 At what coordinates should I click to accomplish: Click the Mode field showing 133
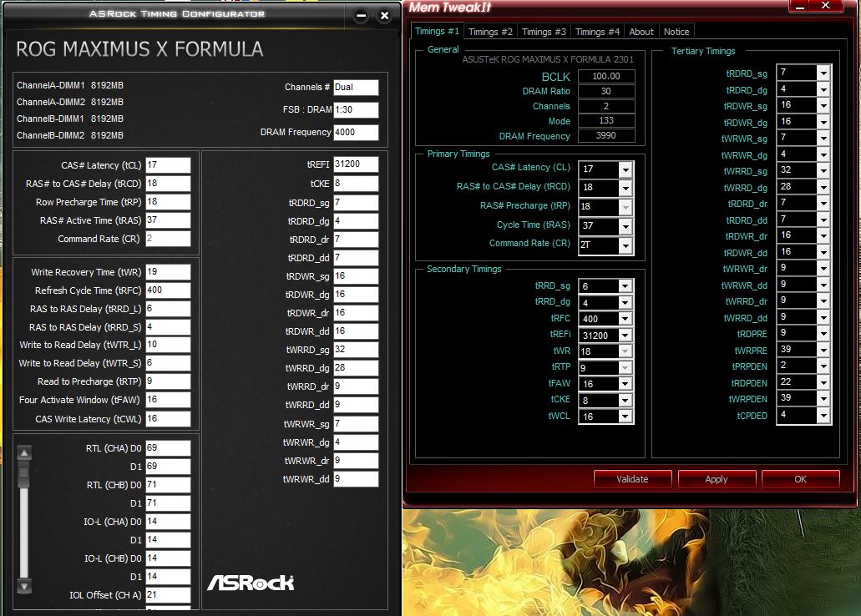pos(606,121)
